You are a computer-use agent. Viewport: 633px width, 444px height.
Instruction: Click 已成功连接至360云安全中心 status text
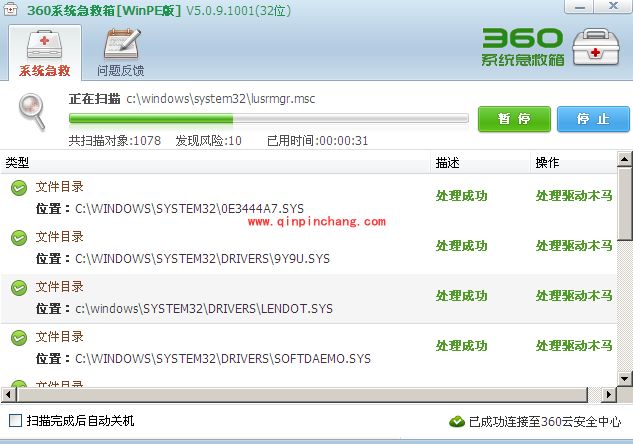545,422
